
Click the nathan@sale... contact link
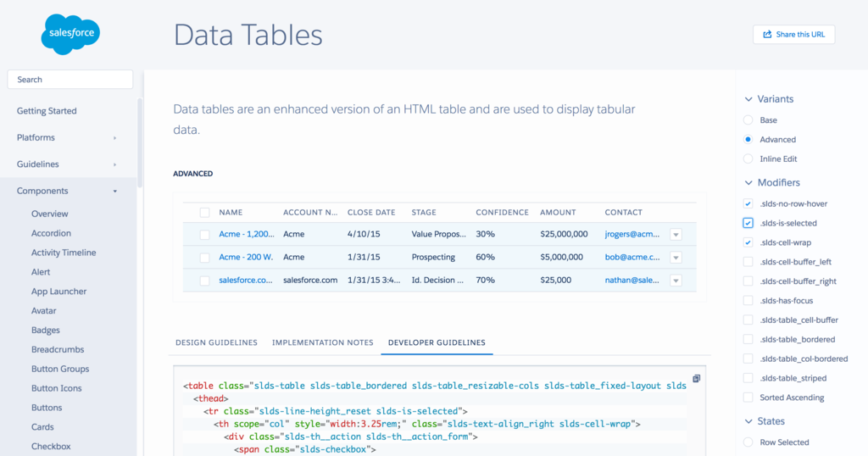pos(632,280)
